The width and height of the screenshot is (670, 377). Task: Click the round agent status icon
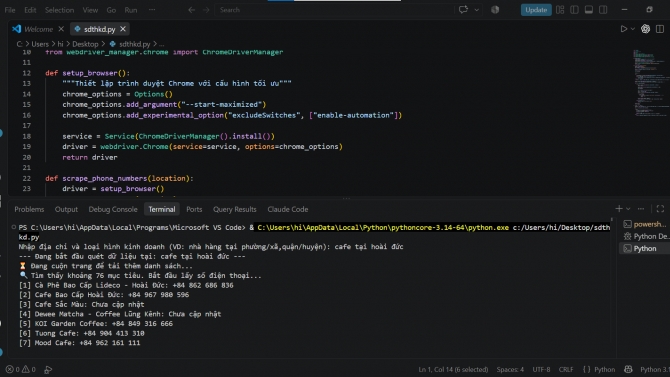coord(495,9)
